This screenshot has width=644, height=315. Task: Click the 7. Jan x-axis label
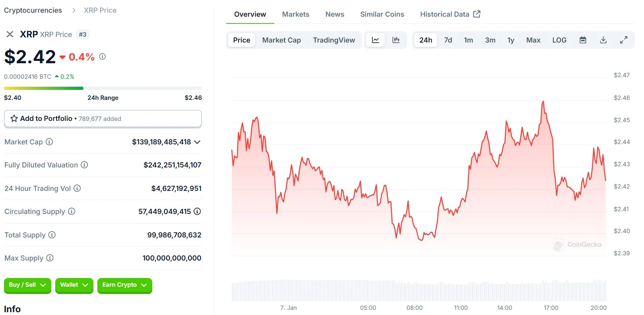(x=289, y=308)
